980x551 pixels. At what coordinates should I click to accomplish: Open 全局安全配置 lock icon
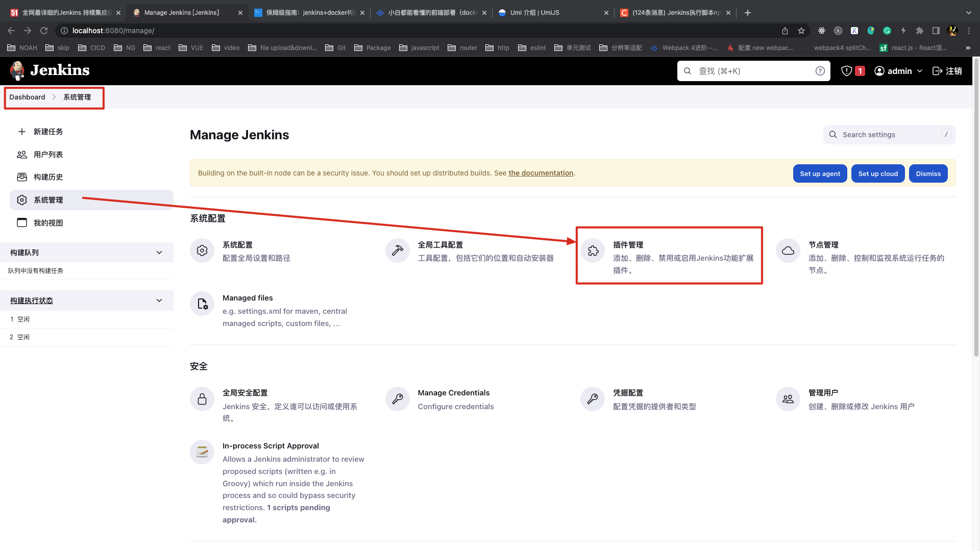pyautogui.click(x=202, y=399)
